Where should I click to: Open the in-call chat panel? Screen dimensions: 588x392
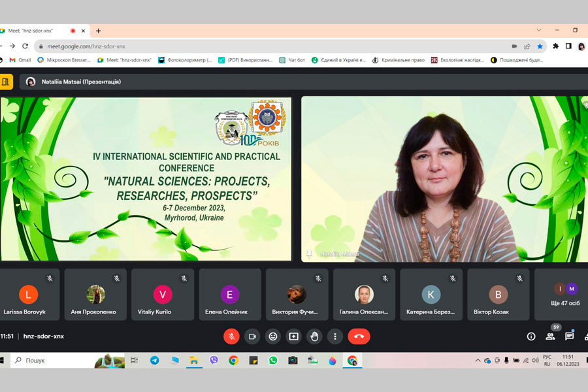click(569, 336)
